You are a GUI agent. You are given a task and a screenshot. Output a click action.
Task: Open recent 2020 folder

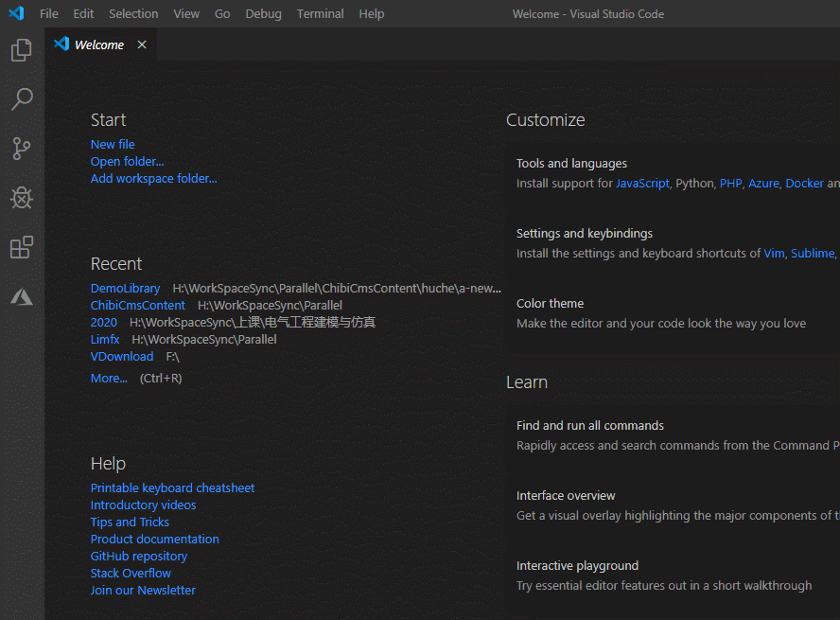pos(103,323)
